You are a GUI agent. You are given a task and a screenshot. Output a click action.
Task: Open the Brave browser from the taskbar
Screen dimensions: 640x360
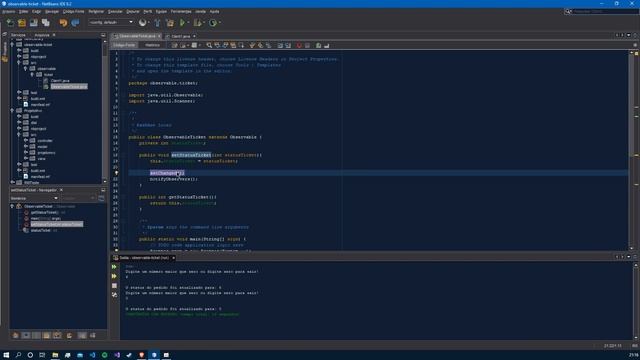click(x=142, y=355)
